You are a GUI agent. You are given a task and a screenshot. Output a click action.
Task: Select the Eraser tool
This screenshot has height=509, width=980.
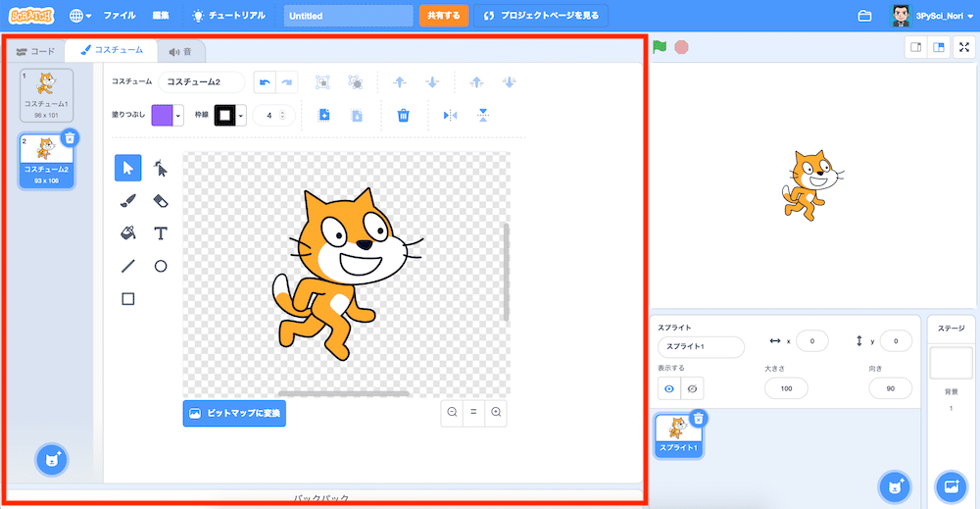pos(161,201)
